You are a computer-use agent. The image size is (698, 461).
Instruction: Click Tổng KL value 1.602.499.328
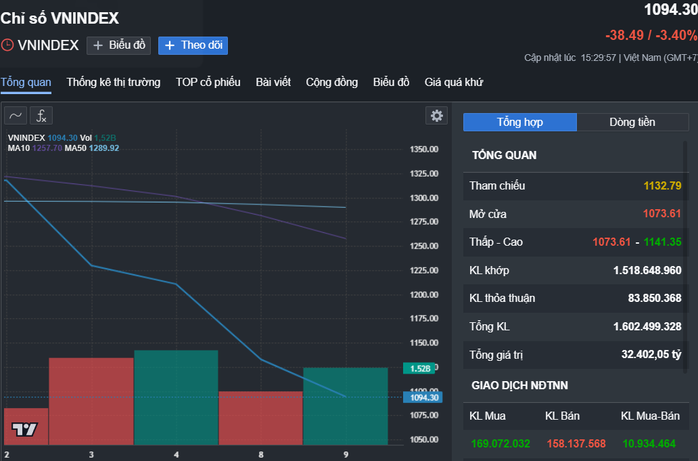pyautogui.click(x=647, y=327)
